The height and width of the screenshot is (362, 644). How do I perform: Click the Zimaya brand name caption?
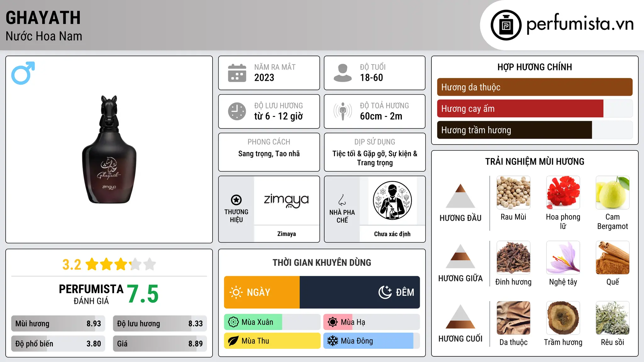point(286,234)
